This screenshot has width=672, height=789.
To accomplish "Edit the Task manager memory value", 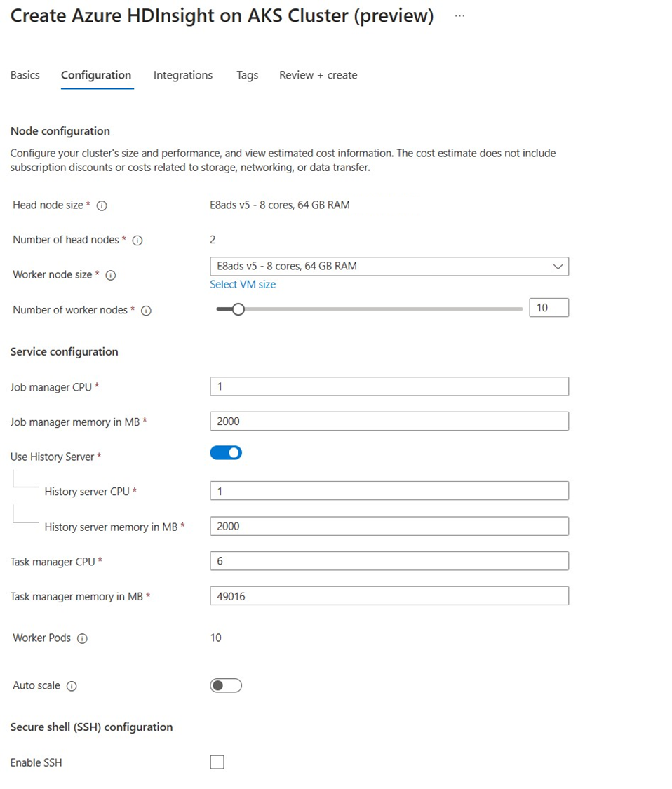I will point(389,595).
